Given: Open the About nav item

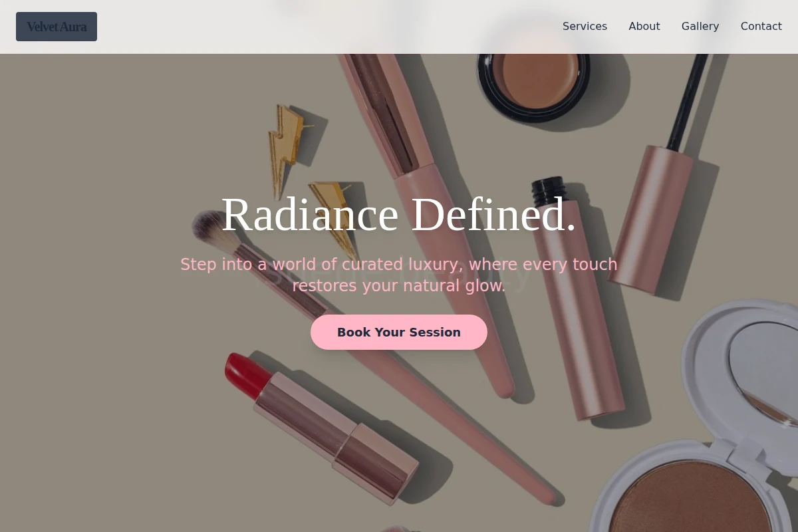Looking at the screenshot, I should [644, 27].
